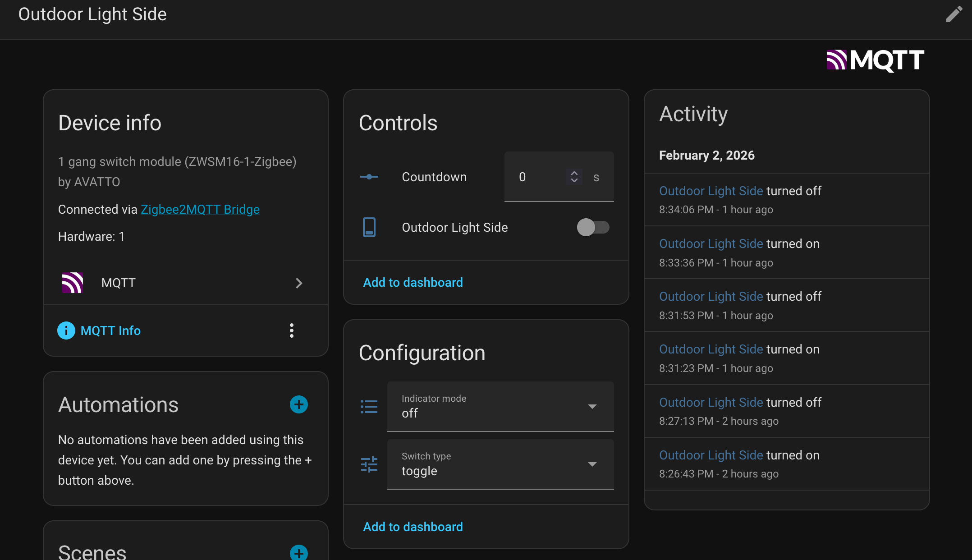972x560 pixels.
Task: Open the Zigbee2MQTT Bridge link
Action: click(x=200, y=209)
